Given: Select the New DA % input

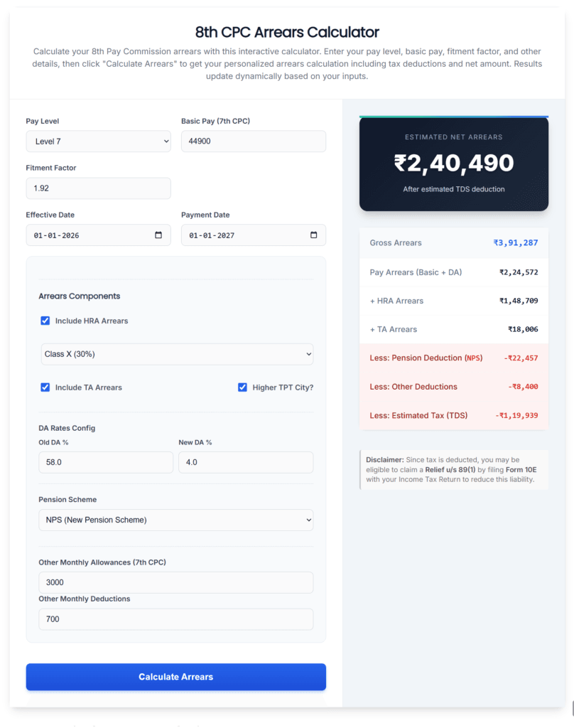Looking at the screenshot, I should click(245, 462).
